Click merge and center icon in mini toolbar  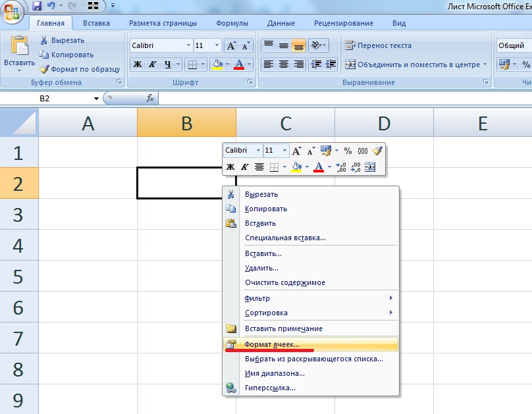click(x=370, y=167)
